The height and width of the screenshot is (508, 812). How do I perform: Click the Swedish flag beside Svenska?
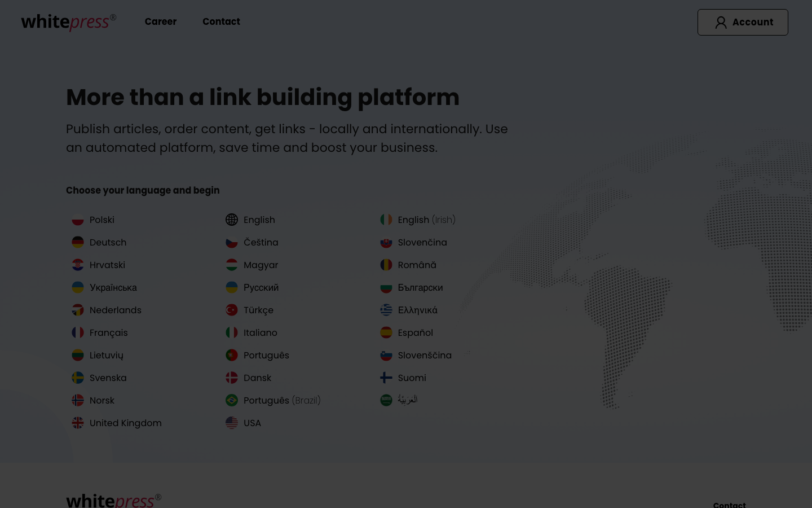[x=78, y=378]
